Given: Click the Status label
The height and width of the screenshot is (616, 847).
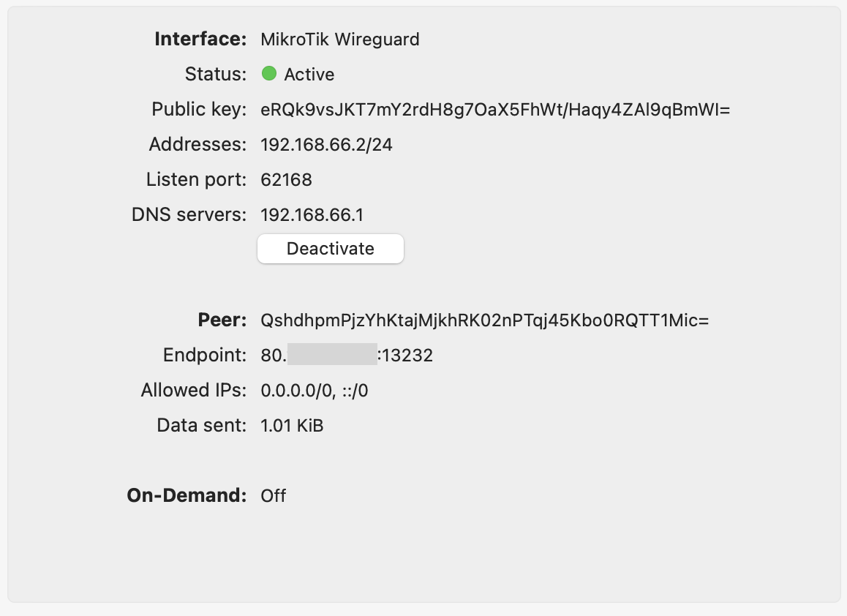Looking at the screenshot, I should pyautogui.click(x=216, y=75).
